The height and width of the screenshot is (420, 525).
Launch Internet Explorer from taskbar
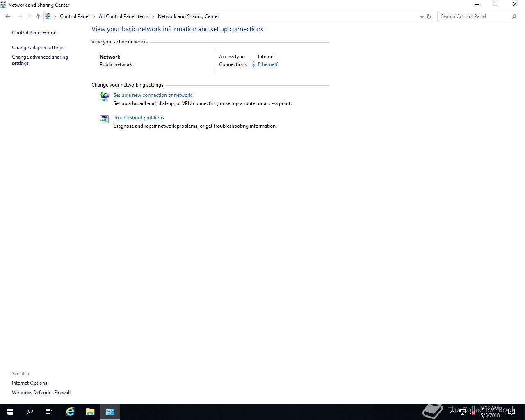coord(70,412)
